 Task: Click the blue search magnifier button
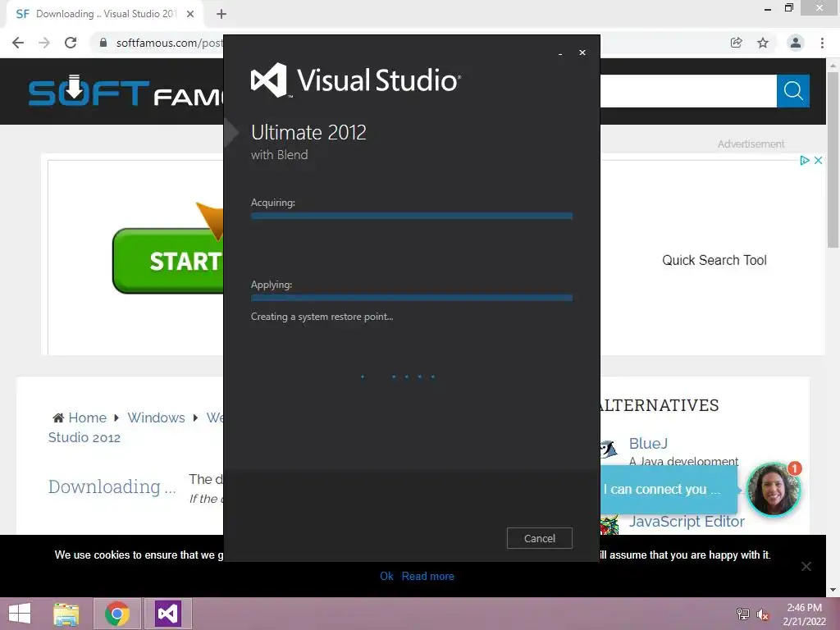793,91
